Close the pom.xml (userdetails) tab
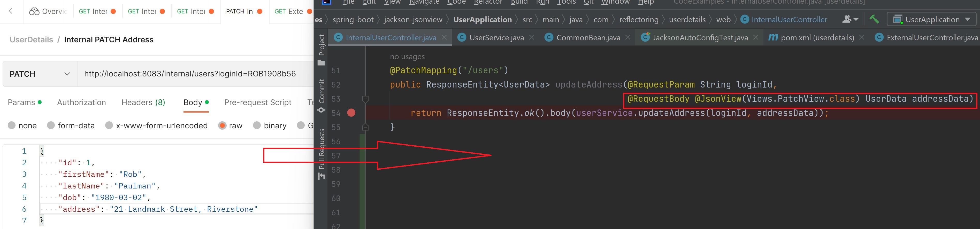The height and width of the screenshot is (229, 980). 862,37
